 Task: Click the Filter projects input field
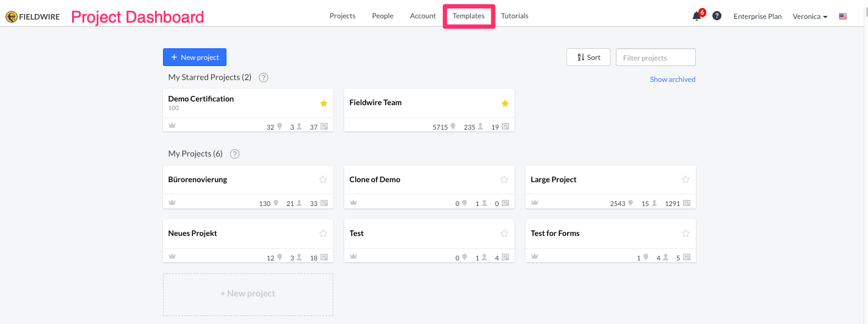pos(656,57)
